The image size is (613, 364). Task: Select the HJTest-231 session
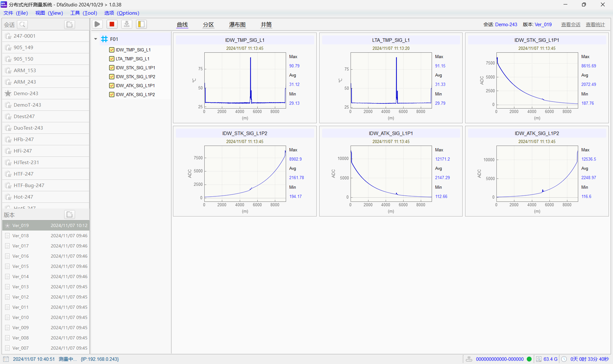coord(46,163)
